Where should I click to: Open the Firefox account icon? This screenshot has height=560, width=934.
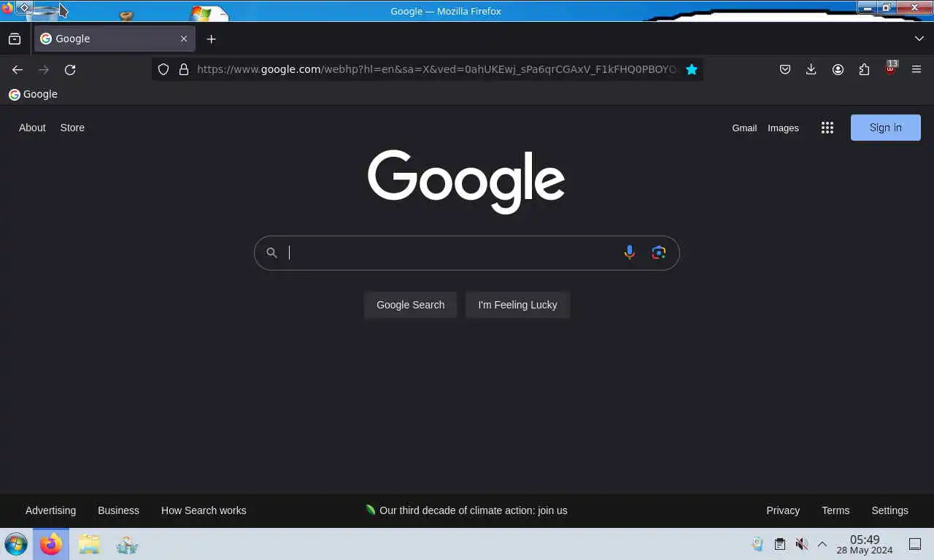pyautogui.click(x=838, y=69)
